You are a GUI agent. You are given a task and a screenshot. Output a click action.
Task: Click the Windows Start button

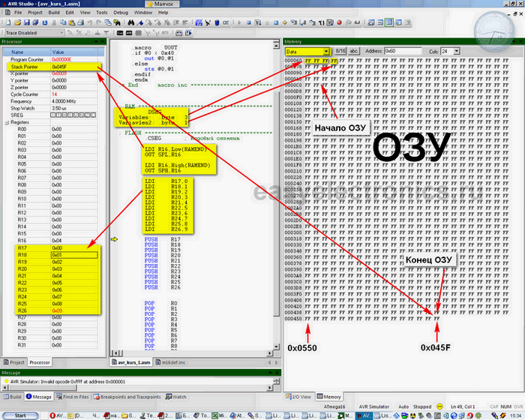[20, 415]
